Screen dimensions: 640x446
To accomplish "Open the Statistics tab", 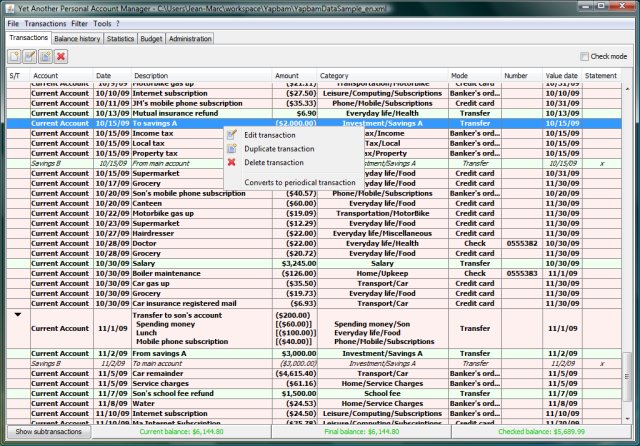I will (120, 38).
